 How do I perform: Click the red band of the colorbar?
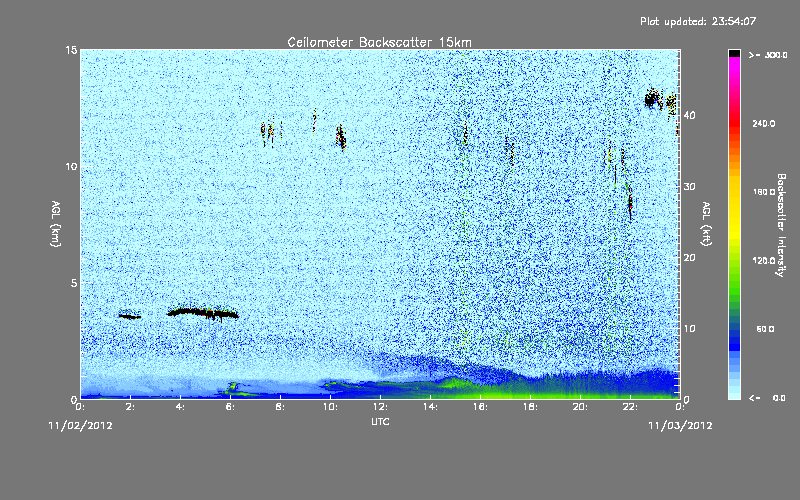[x=734, y=122]
